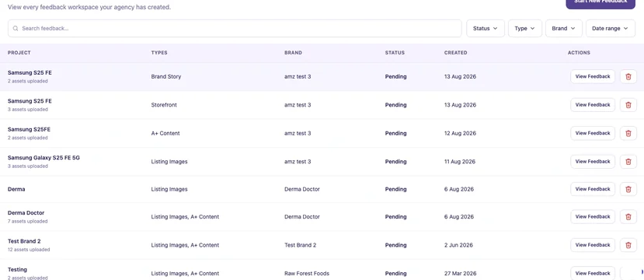The image size is (644, 280).
Task: View Feedback for Derma Doctor project row
Action: (x=593, y=217)
